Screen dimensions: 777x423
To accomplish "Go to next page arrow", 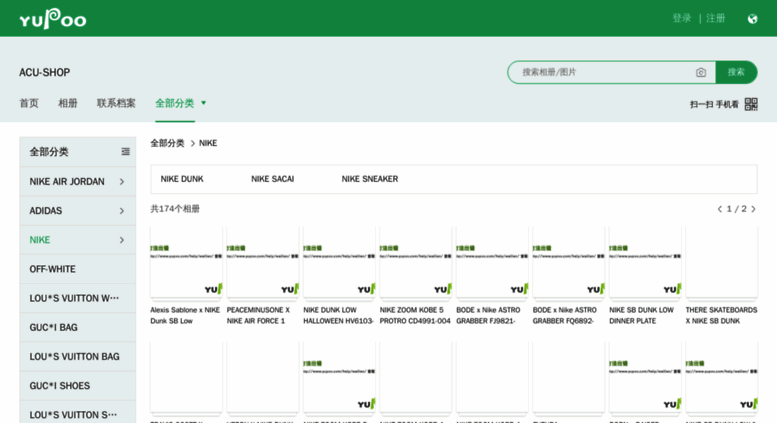I will 753,209.
